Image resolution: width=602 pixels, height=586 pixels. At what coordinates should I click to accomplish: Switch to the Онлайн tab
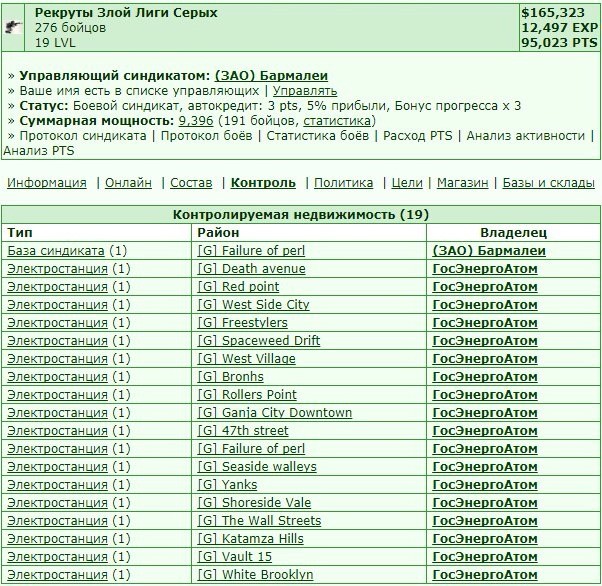pos(128,182)
